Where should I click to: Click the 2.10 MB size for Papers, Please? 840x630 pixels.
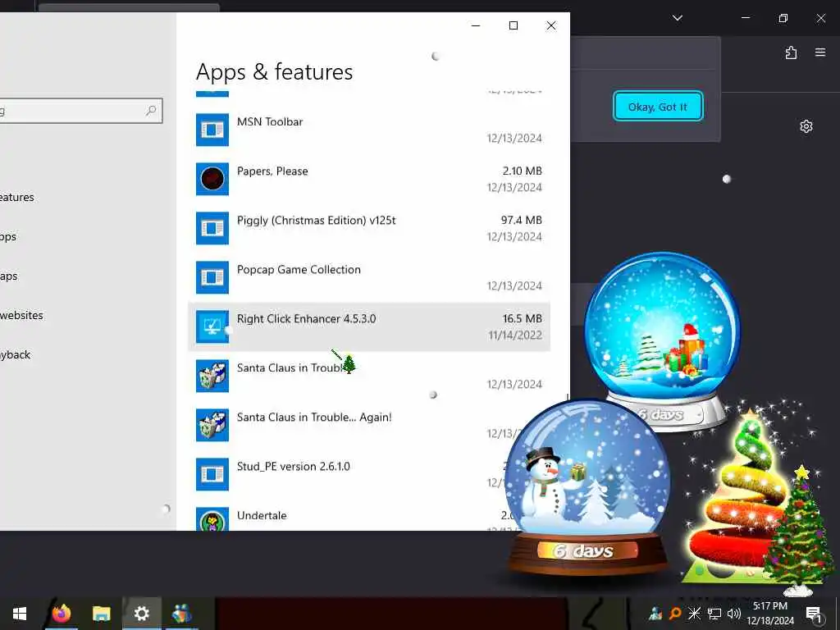point(522,171)
